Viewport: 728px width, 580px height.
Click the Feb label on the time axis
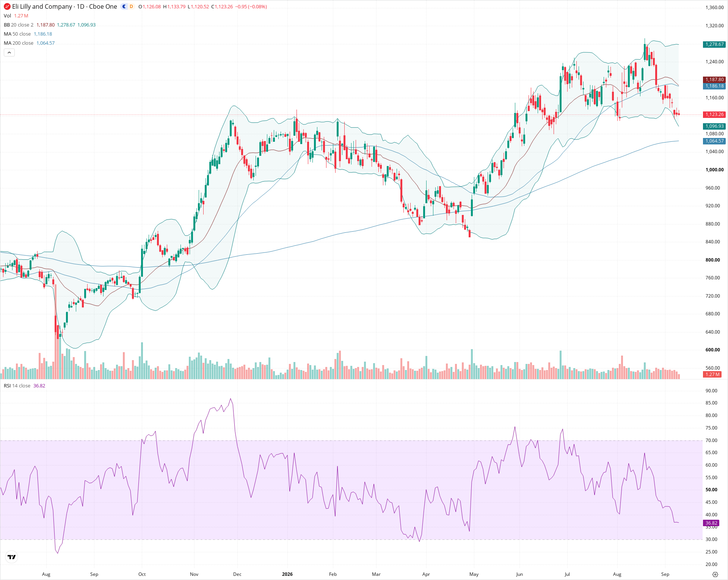coord(333,574)
